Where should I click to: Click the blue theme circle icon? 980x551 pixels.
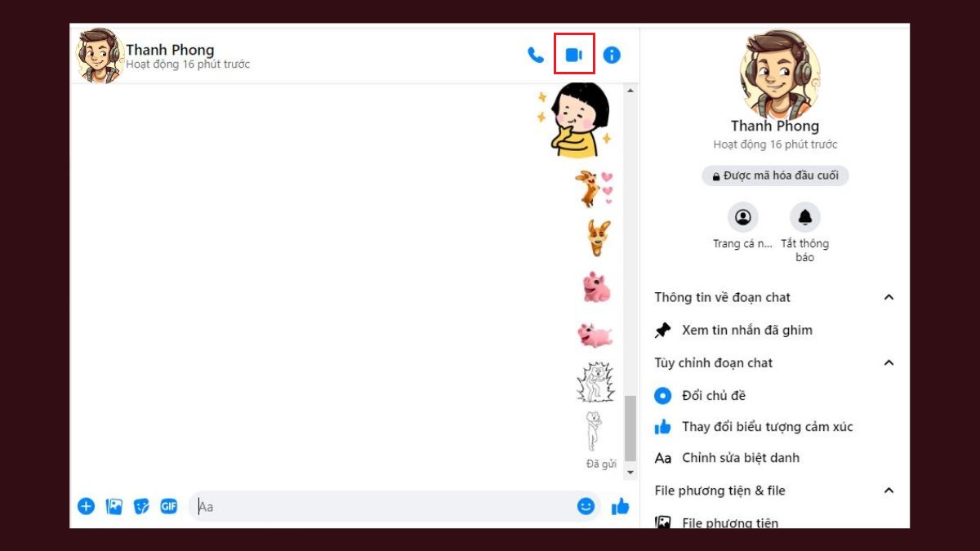pos(663,396)
